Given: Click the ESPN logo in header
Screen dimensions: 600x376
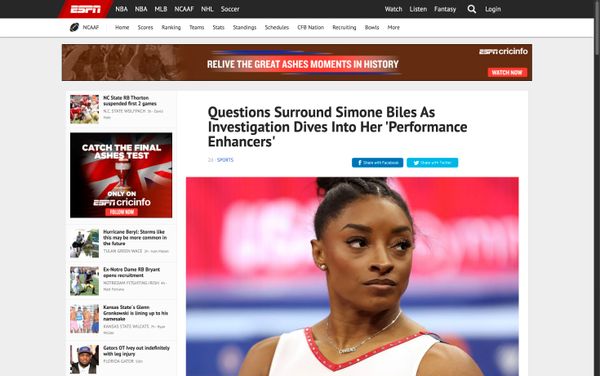Looking at the screenshot, I should (85, 9).
